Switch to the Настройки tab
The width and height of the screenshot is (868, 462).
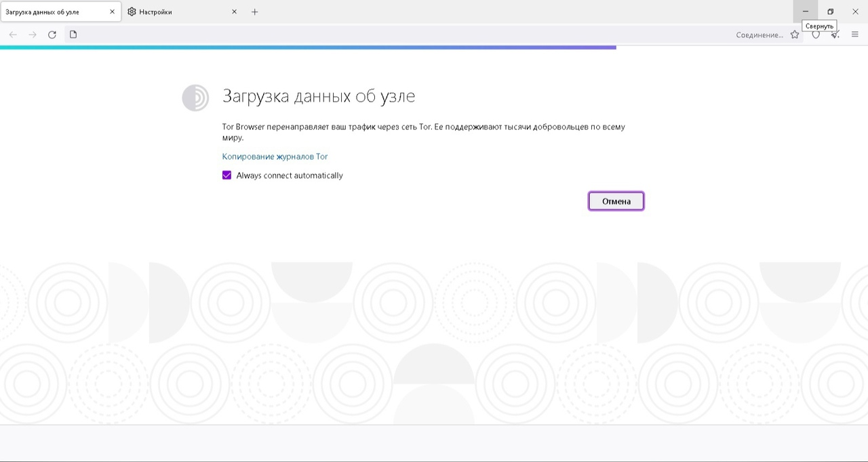pos(183,12)
